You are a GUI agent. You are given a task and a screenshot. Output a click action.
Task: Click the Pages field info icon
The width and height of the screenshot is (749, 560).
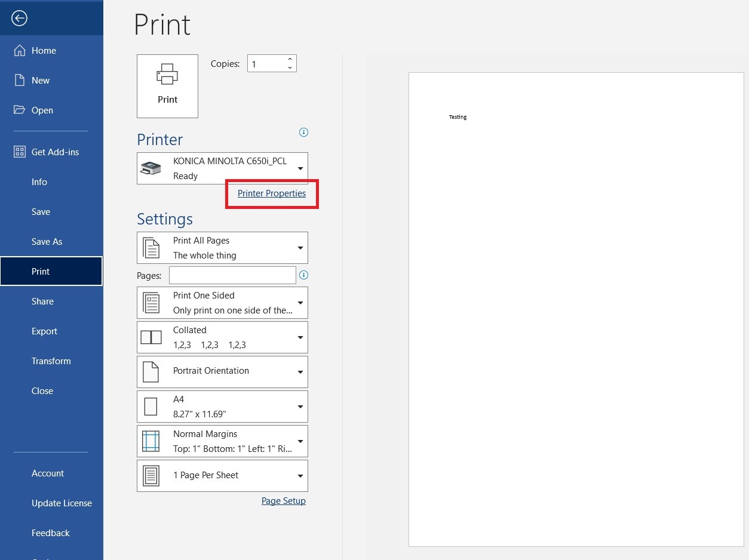click(303, 275)
